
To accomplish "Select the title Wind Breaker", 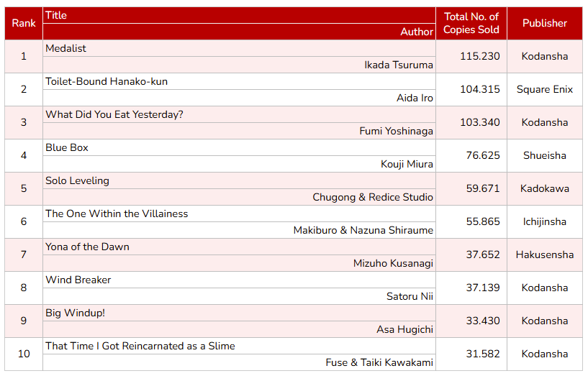I will point(78,280).
